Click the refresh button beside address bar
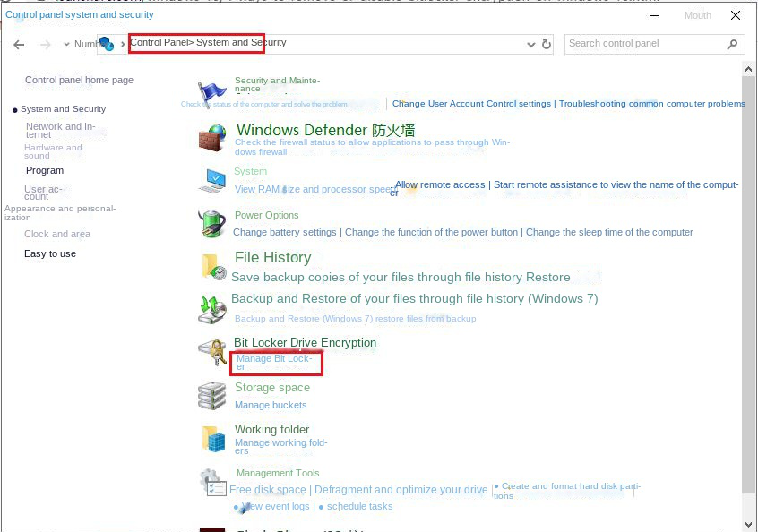This screenshot has width=758, height=532. pyautogui.click(x=547, y=43)
